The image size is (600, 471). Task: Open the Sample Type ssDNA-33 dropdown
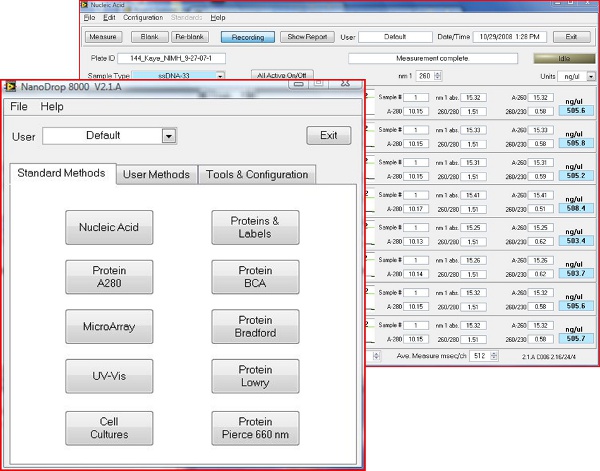point(220,76)
